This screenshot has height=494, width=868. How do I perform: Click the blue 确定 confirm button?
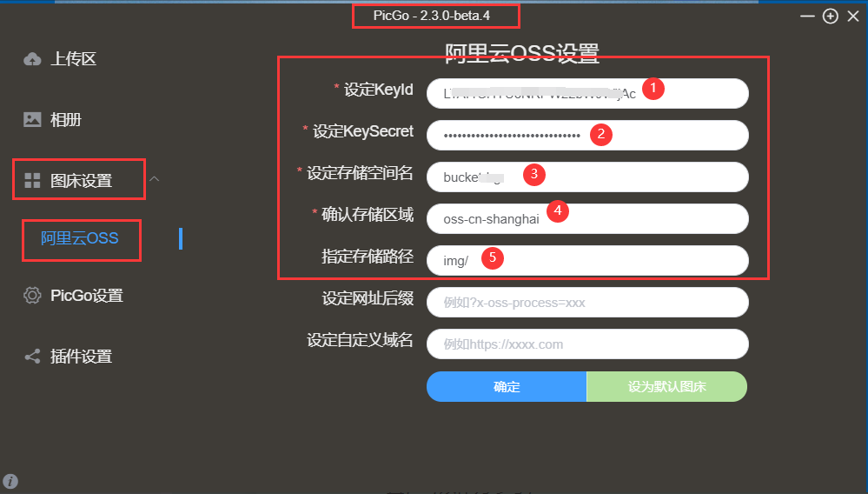[x=507, y=386]
